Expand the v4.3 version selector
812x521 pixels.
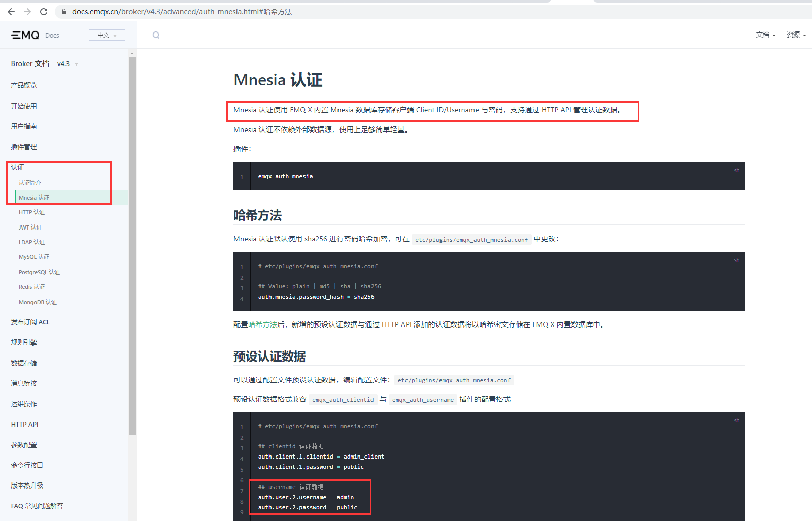click(x=67, y=63)
